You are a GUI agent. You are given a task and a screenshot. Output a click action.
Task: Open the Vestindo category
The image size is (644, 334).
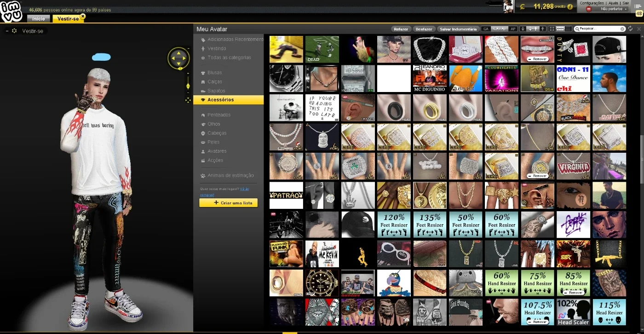tap(217, 48)
